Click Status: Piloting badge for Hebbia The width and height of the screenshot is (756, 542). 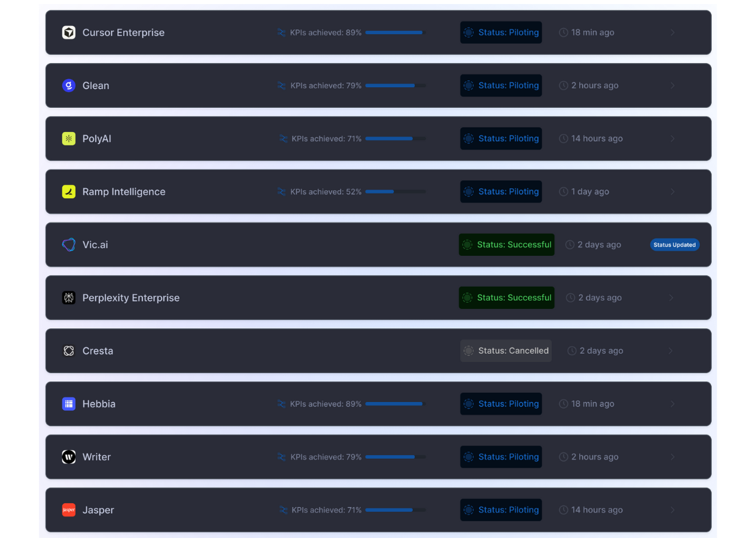pos(501,403)
